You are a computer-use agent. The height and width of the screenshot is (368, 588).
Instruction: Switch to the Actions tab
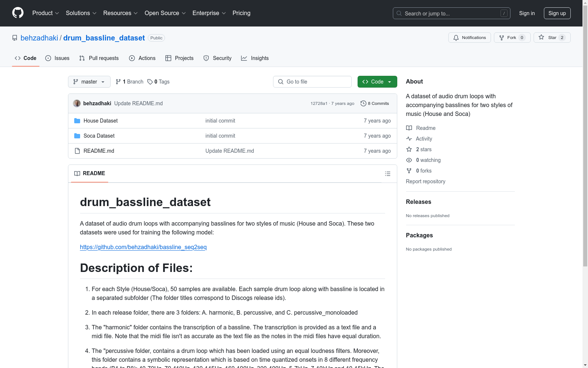[x=142, y=58]
